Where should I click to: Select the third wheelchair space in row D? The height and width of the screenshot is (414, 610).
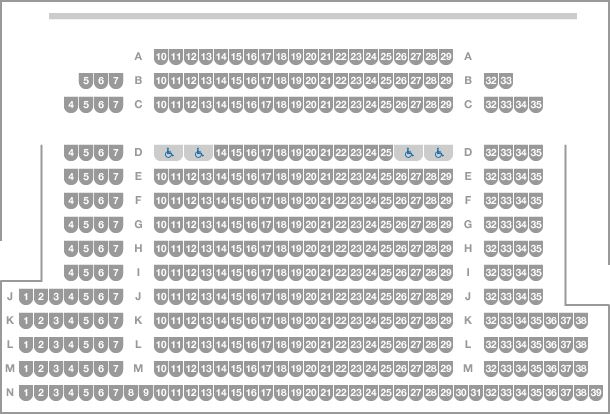pos(408,153)
